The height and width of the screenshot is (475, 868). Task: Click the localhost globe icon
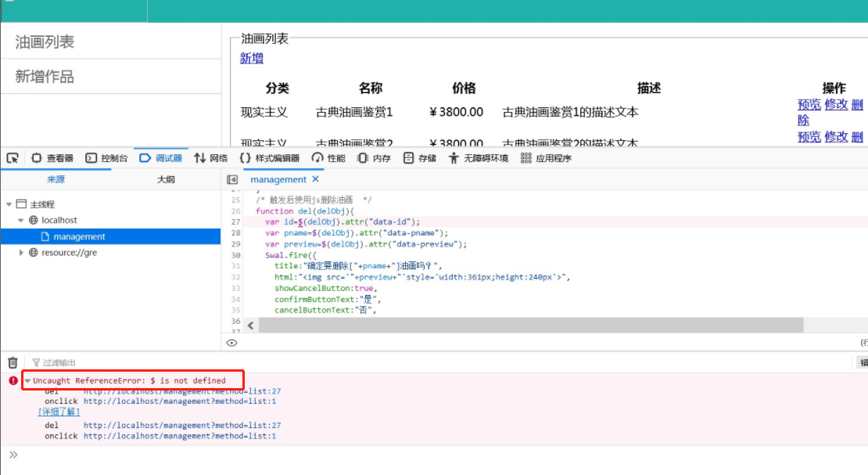tap(33, 221)
